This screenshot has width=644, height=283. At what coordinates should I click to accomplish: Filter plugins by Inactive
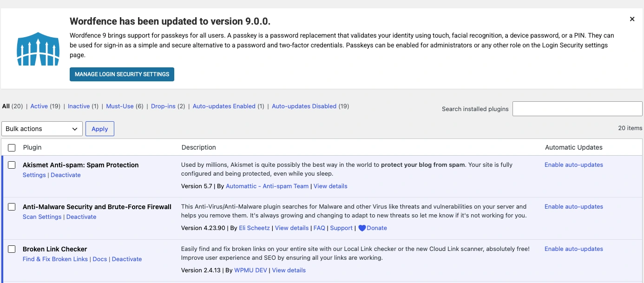click(x=79, y=106)
